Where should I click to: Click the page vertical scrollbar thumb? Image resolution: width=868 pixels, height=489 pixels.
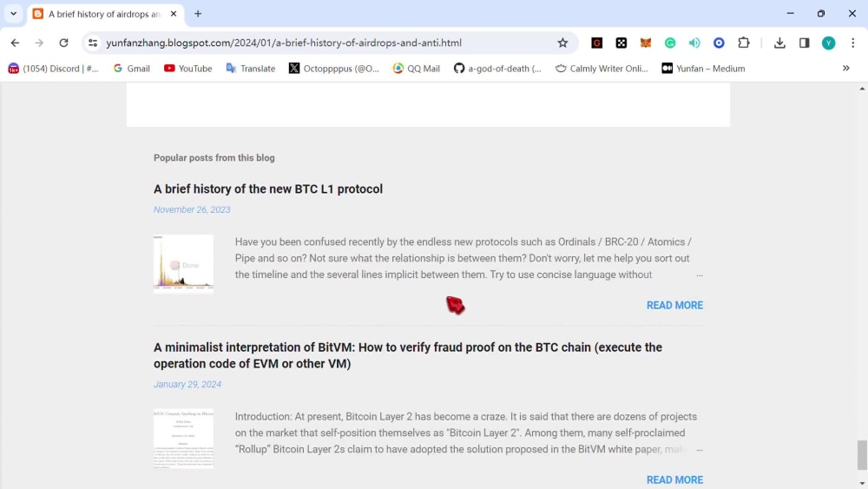862,454
